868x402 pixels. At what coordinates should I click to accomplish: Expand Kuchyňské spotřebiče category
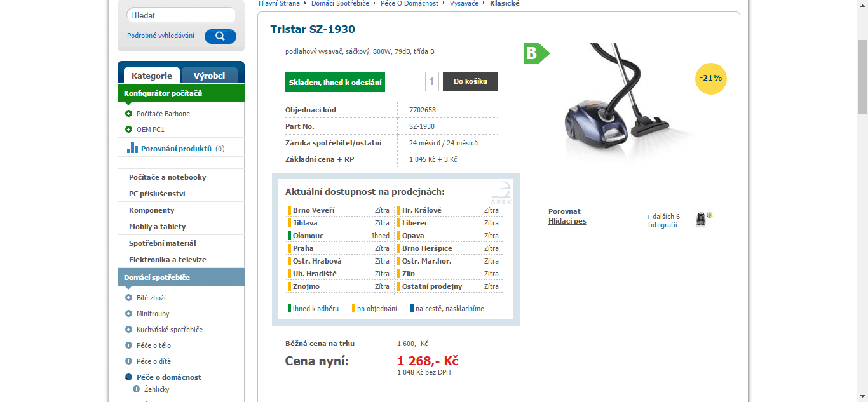click(x=129, y=330)
